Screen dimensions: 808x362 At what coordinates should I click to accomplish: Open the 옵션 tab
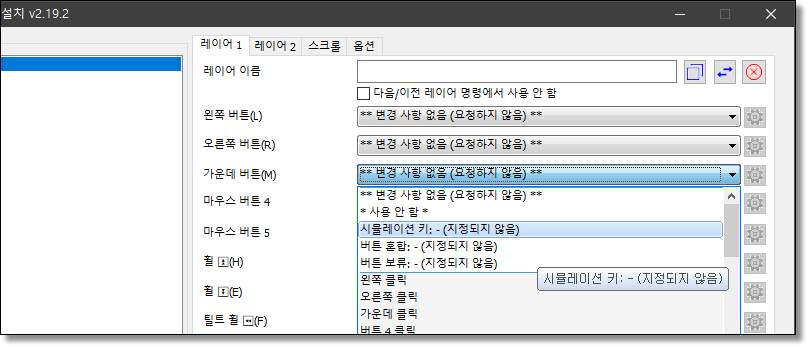pyautogui.click(x=364, y=46)
